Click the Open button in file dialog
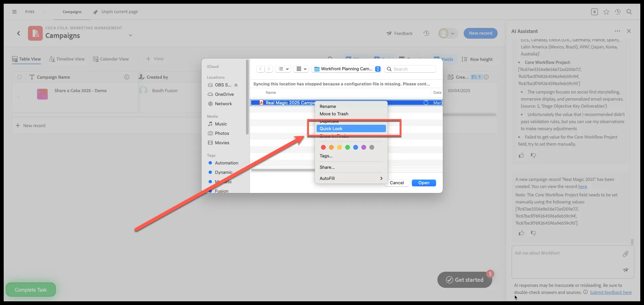Viewport: 644px width, 305px height. click(424, 183)
